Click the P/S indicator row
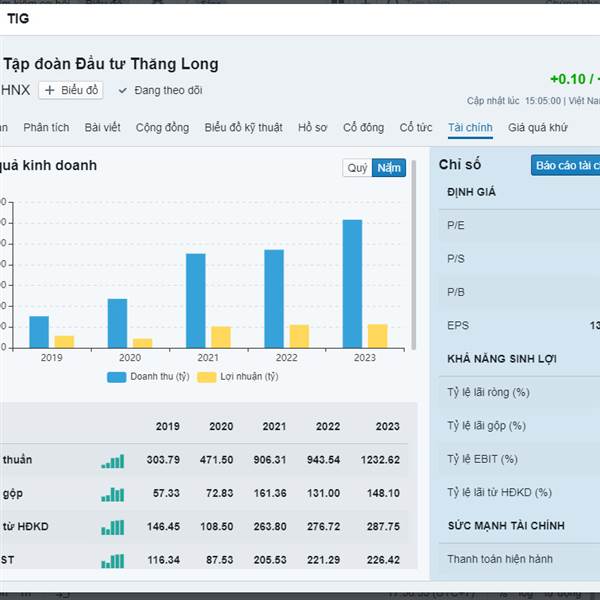The width and height of the screenshot is (600, 600). click(x=519, y=259)
